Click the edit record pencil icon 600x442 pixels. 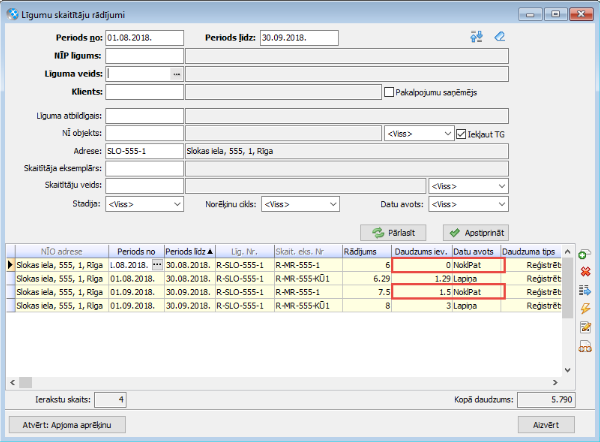pyautogui.click(x=584, y=327)
